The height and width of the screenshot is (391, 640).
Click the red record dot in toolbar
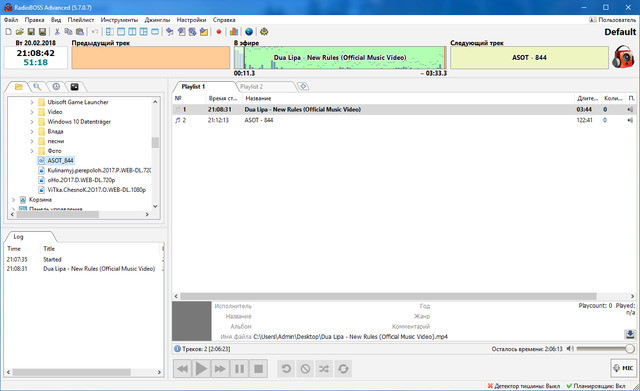coord(219,31)
